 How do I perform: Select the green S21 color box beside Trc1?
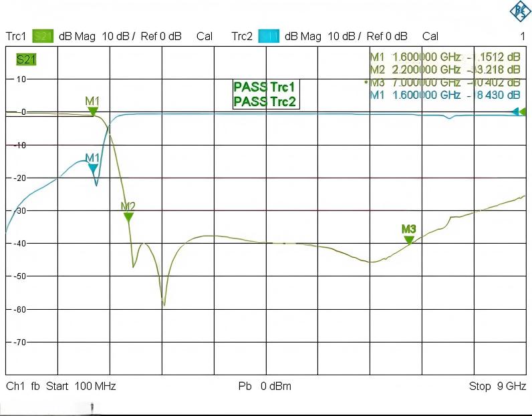[41, 36]
